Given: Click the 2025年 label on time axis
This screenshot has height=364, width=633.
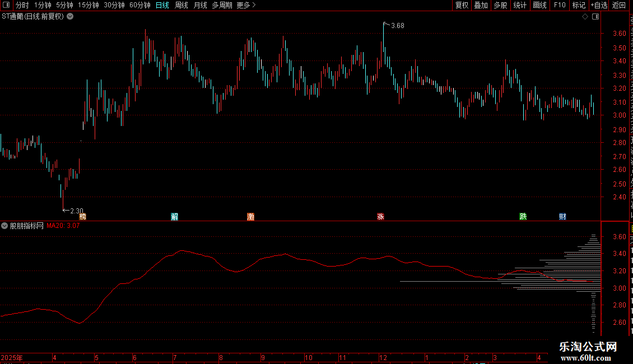Looking at the screenshot, I should [12, 357].
